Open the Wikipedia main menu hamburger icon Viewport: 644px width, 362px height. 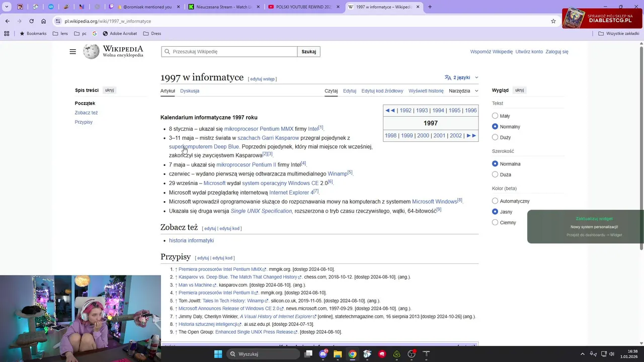73,52
